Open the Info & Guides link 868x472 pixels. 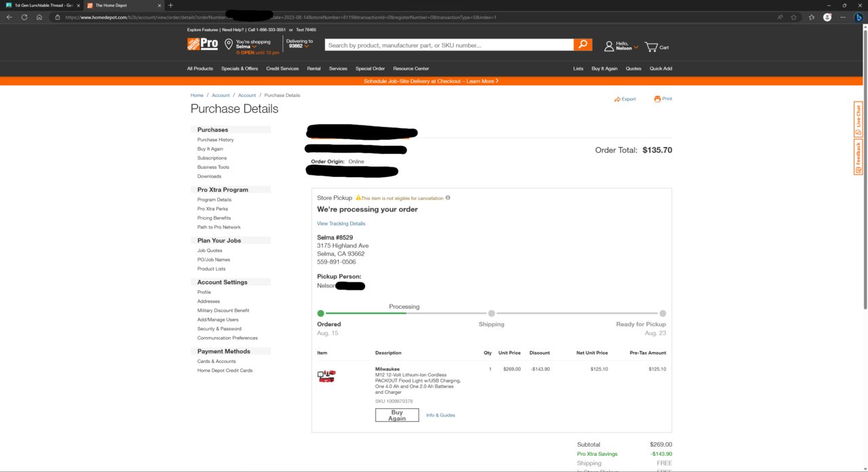(x=440, y=415)
